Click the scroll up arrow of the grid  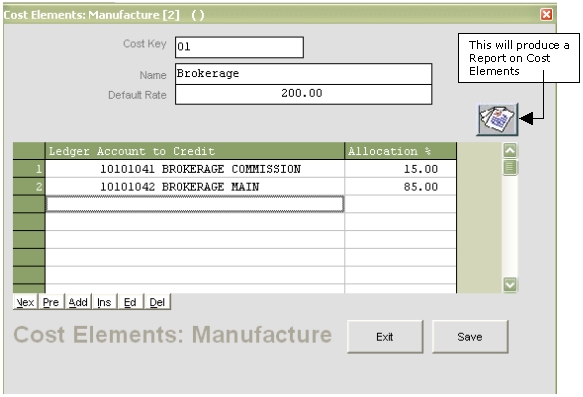pos(510,151)
